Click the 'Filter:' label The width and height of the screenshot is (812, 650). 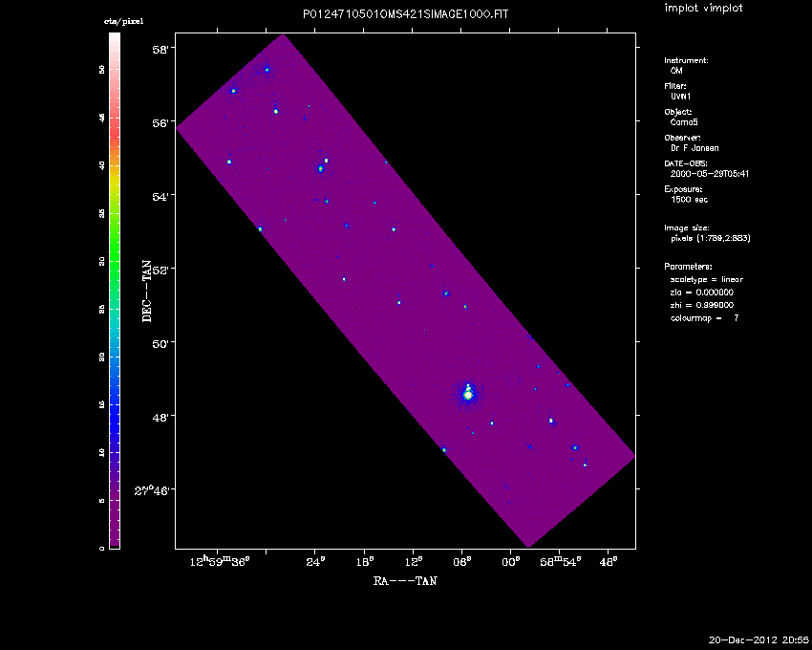coord(675,86)
